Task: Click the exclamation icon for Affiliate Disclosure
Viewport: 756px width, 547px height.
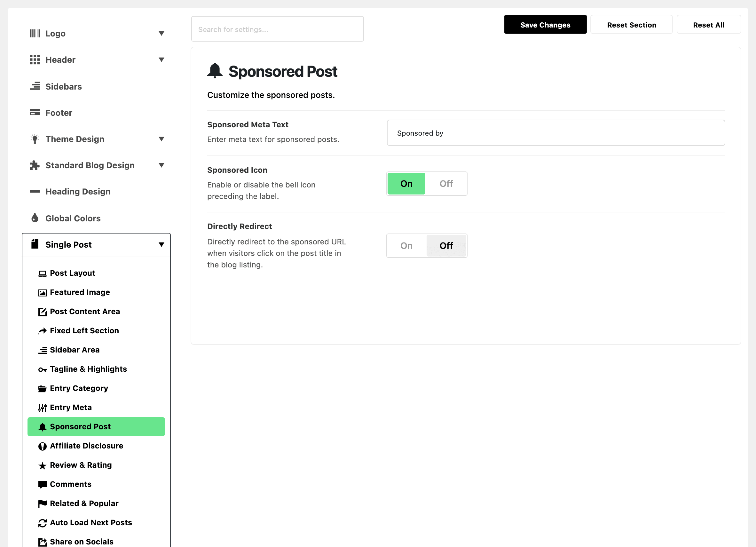Action: pos(42,446)
